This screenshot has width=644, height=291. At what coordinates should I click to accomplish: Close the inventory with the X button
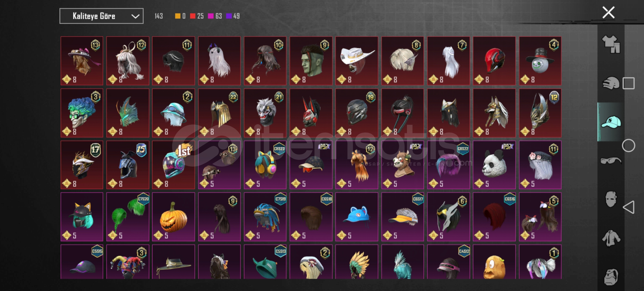(608, 12)
